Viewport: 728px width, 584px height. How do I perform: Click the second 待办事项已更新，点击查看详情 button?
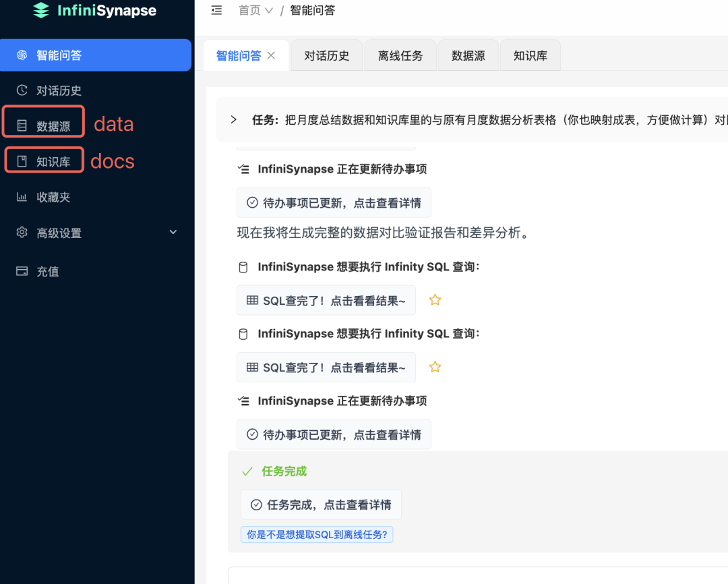334,434
